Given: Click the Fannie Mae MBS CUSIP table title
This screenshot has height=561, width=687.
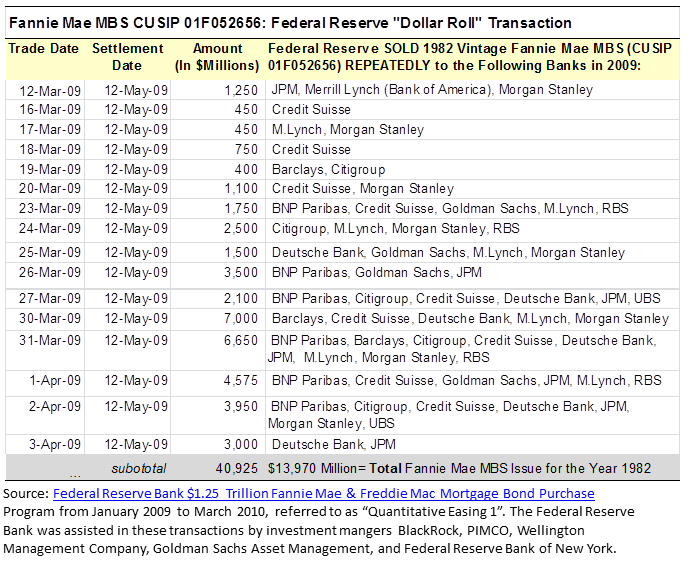Looking at the screenshot, I should click(290, 23).
